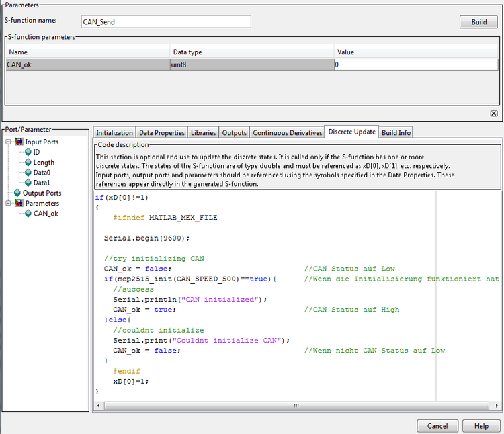504x434 pixels.
Task: Click the Cancel button
Action: (x=437, y=426)
